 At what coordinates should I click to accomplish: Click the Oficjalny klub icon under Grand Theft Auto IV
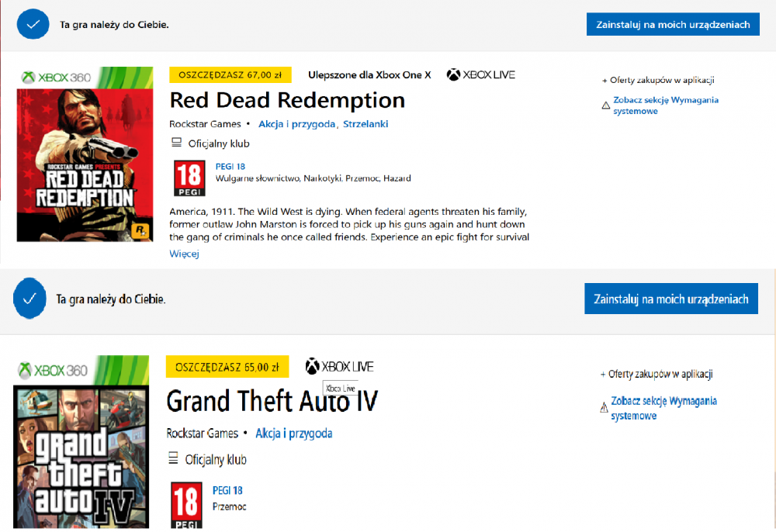point(173,459)
